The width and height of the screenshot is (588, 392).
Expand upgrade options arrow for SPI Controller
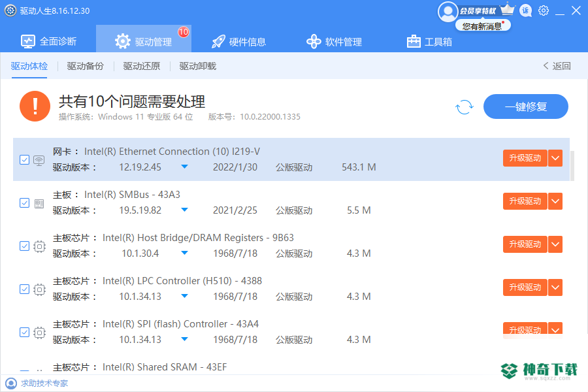(555, 329)
